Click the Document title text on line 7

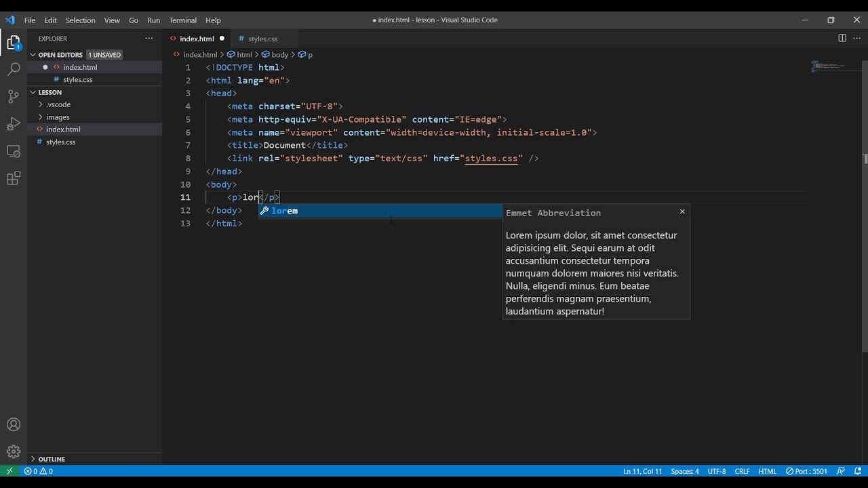point(284,146)
